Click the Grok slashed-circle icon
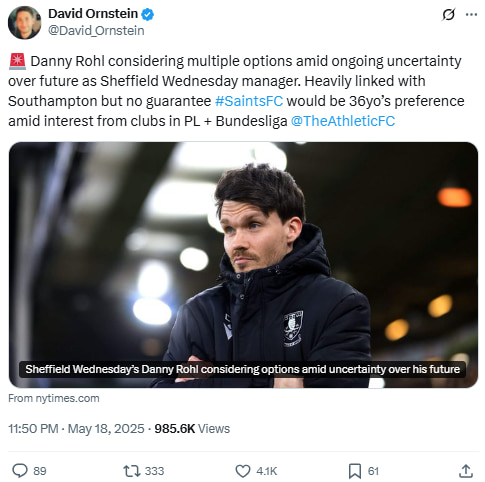 [448, 15]
